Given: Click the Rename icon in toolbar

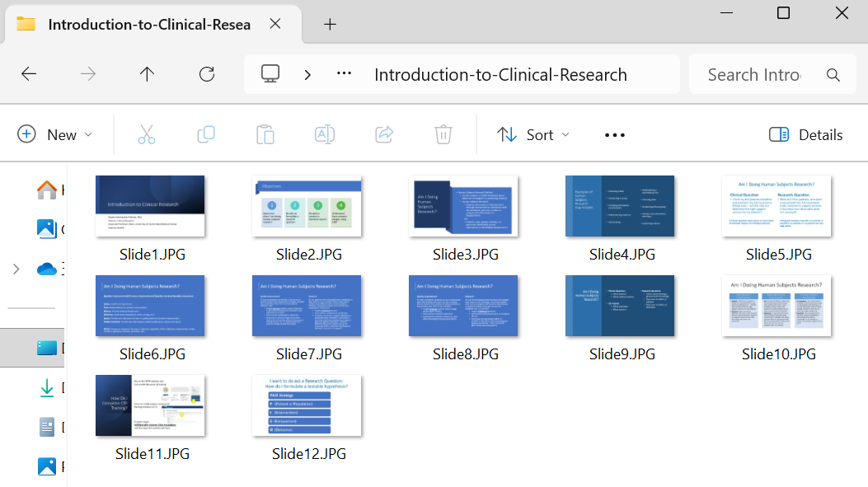Looking at the screenshot, I should point(325,134).
